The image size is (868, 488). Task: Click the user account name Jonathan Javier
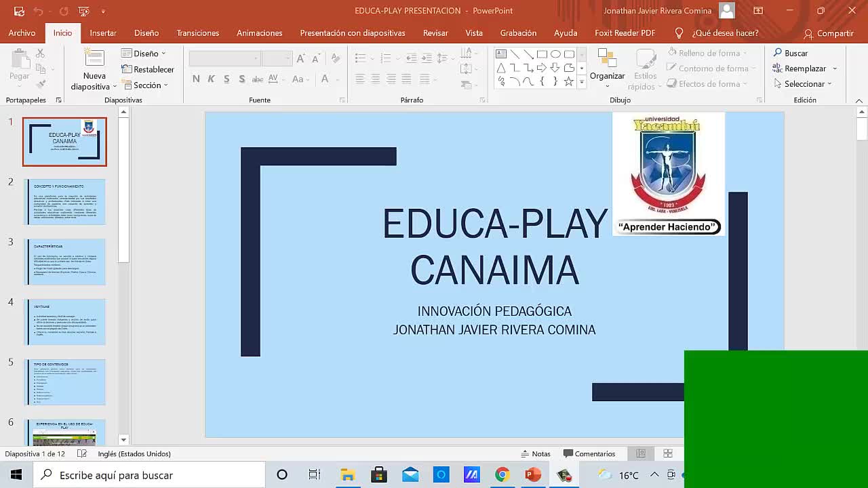pos(657,11)
